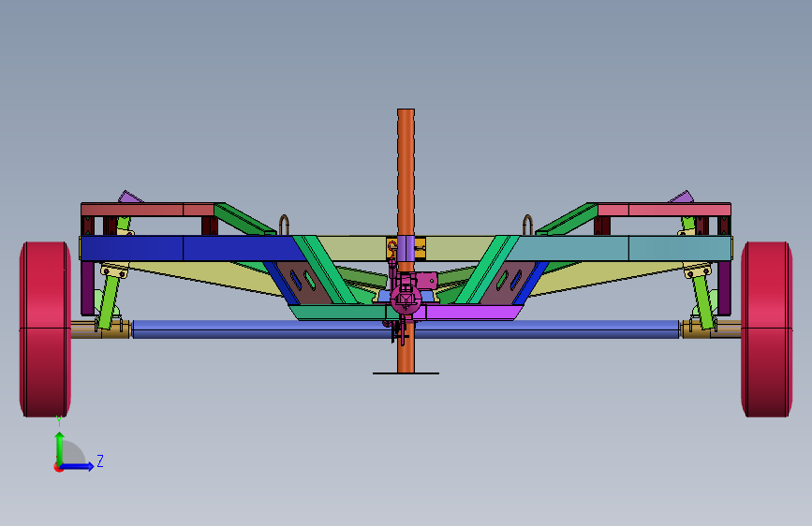Select the left lime-green shock absorber
Screen dimensions: 812x526
(x=110, y=301)
